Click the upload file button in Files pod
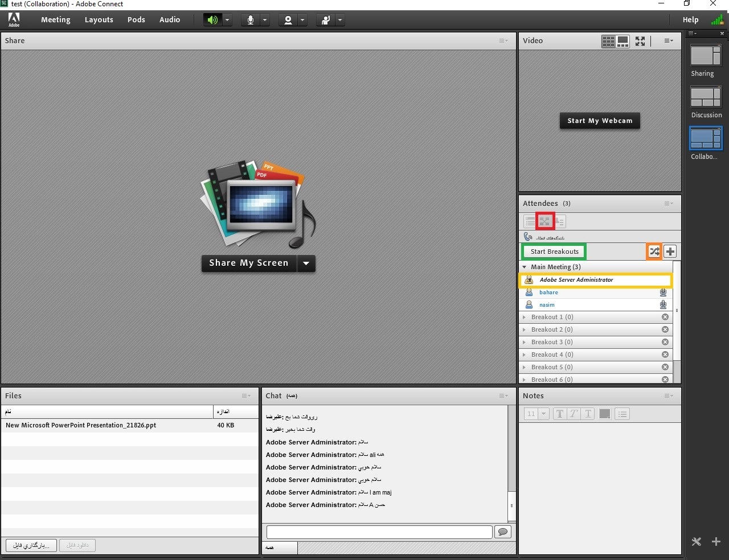The width and height of the screenshot is (729, 560). 31,545
